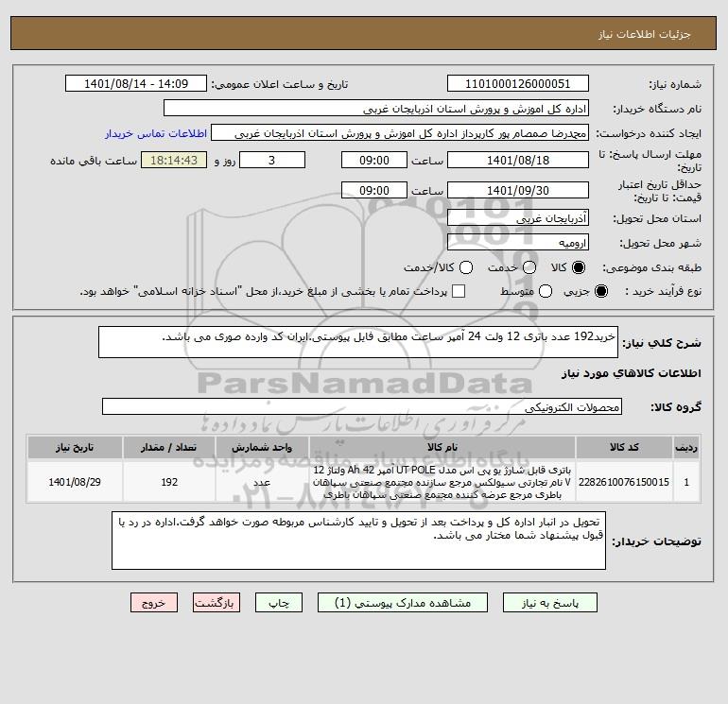
Task: Click مشاهده مدارک پیوستی (1) button
Action: click(403, 603)
